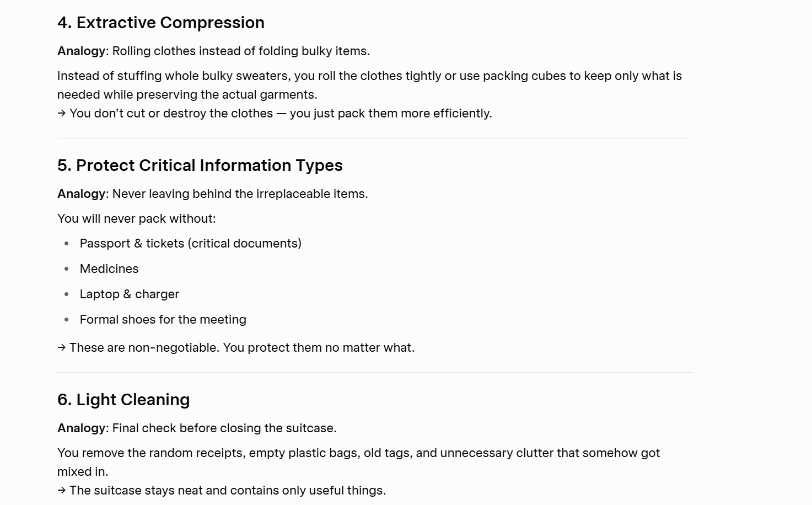The height and width of the screenshot is (505, 812).
Task: Click the 'You will never pack without:' line
Action: (x=137, y=219)
